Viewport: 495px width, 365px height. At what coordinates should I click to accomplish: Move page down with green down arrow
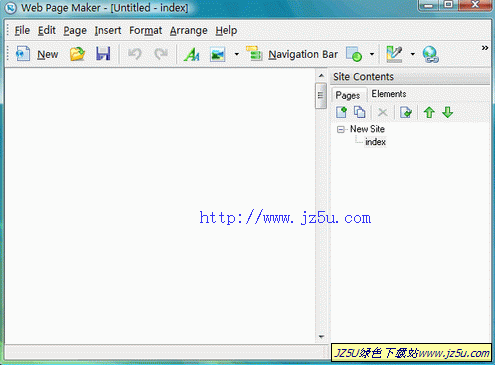448,112
